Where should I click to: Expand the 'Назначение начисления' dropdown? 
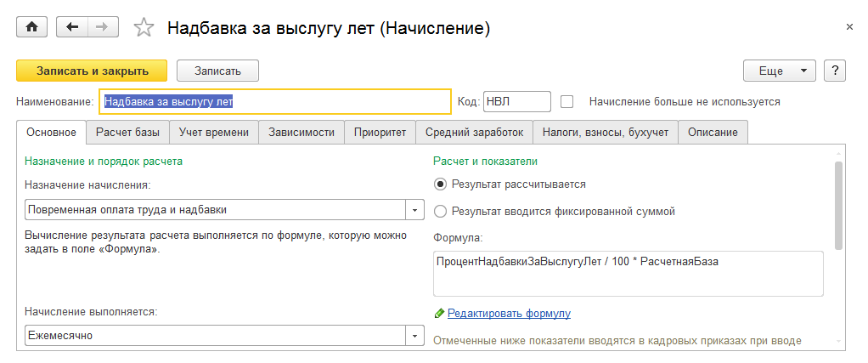tap(414, 210)
